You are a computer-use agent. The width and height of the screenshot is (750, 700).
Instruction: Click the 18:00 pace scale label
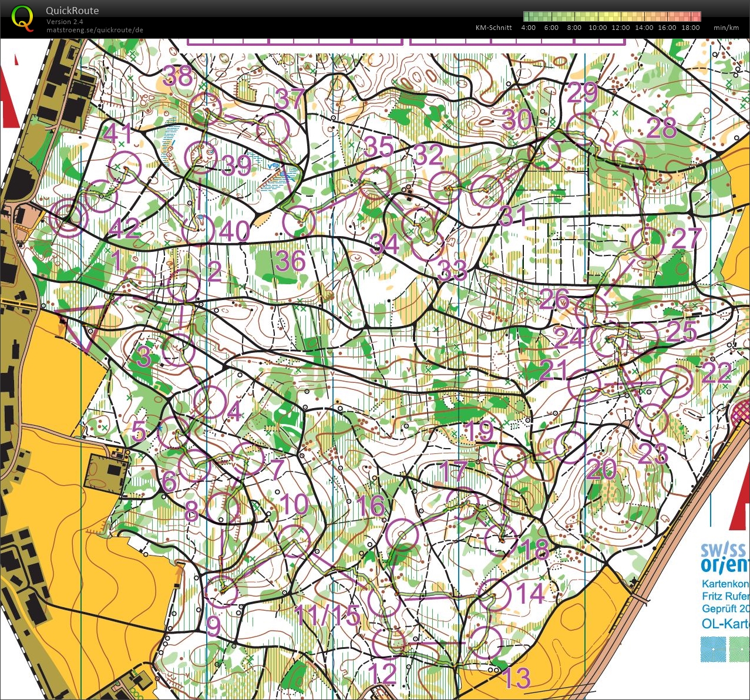pyautogui.click(x=691, y=28)
